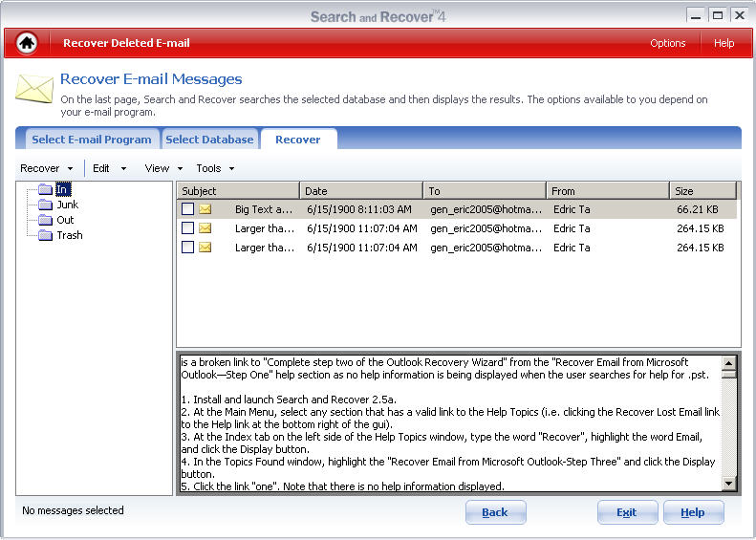Click envelope icon of last Larger tha... email
Image resolution: width=756 pixels, height=540 pixels.
(x=205, y=248)
